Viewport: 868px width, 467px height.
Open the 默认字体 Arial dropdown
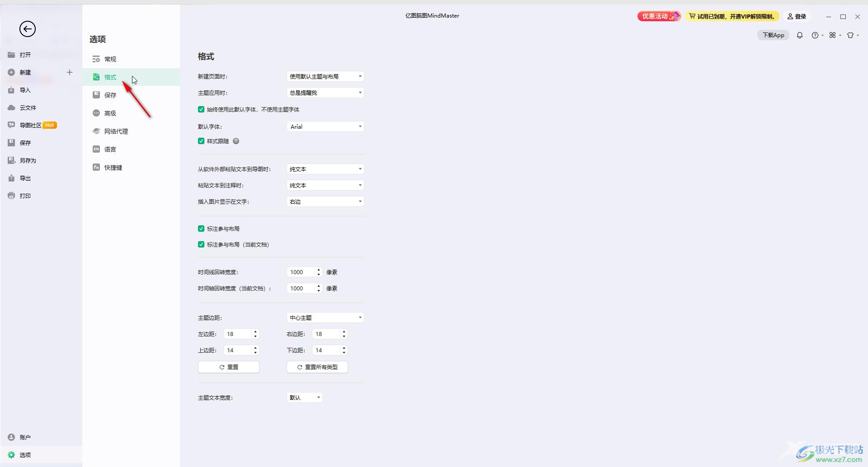pos(325,126)
